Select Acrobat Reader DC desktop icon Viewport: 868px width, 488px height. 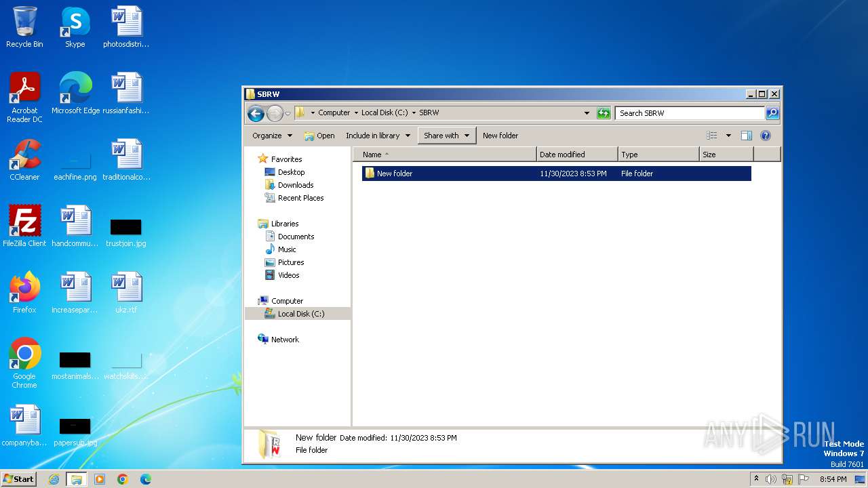click(24, 98)
